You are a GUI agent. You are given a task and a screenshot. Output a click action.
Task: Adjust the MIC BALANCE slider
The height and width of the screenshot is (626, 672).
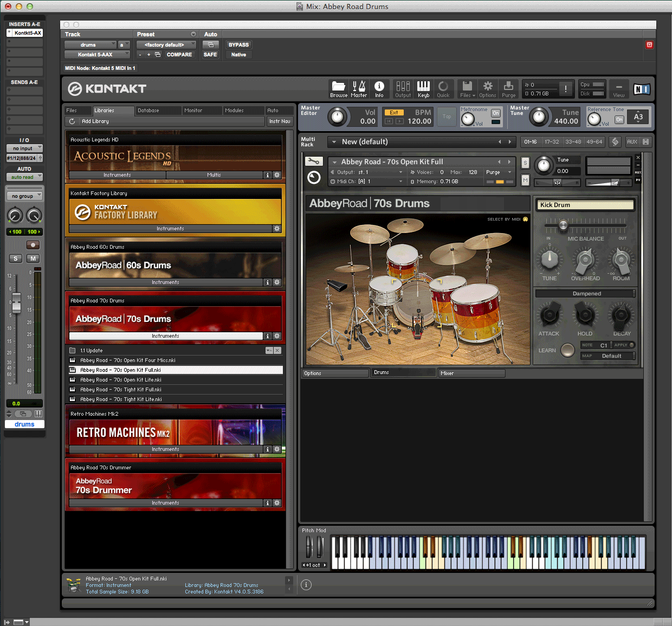pyautogui.click(x=563, y=226)
